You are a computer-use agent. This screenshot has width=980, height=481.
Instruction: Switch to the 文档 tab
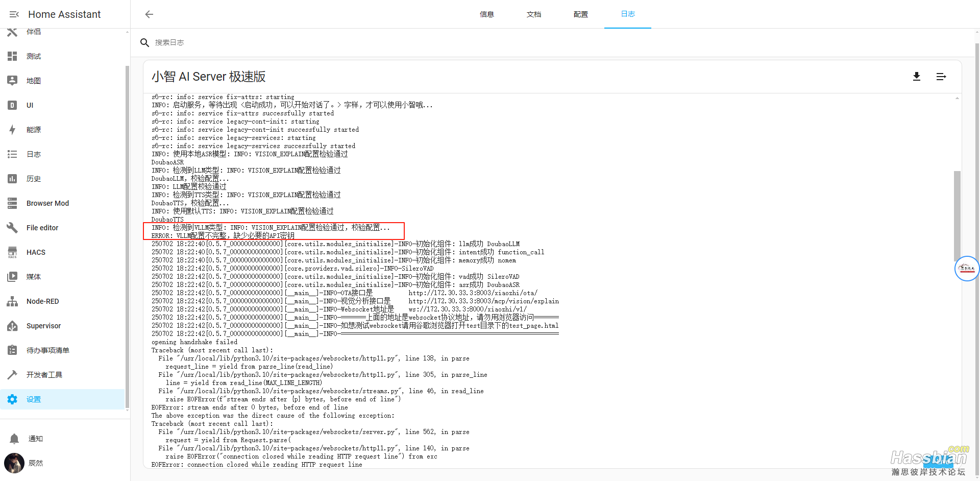pos(534,14)
